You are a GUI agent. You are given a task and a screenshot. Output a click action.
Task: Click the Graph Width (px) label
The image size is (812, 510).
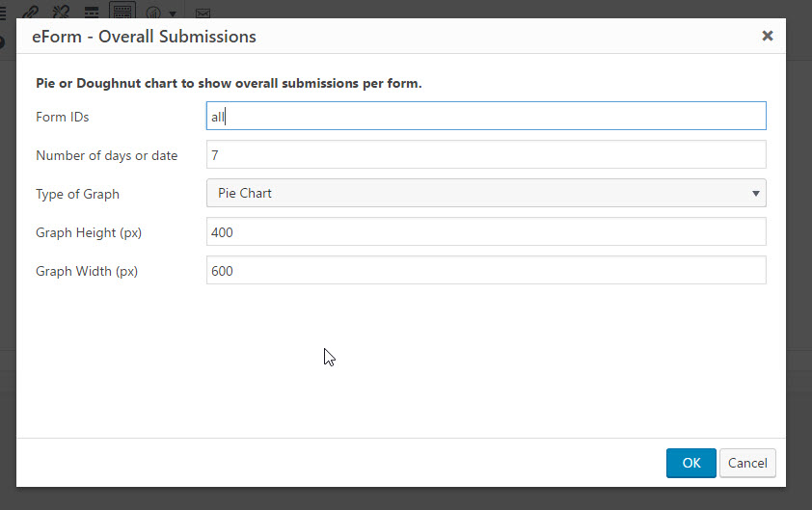87,271
